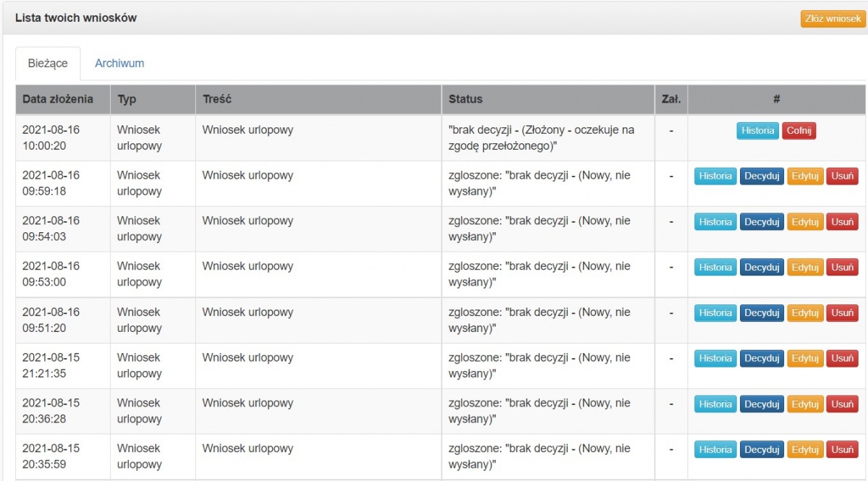This screenshot has width=868, height=481.
Task: Open Historia for the 20:36:28 request
Action: click(715, 404)
